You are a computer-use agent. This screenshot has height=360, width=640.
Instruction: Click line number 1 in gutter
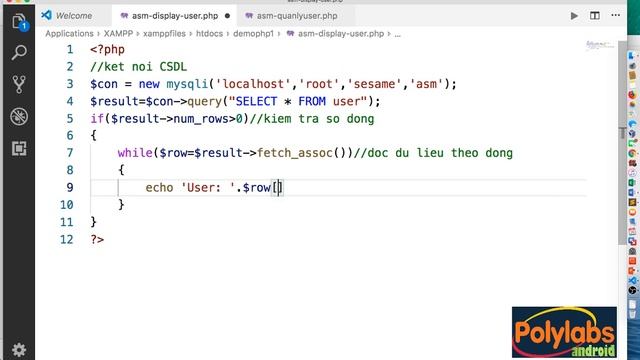click(x=70, y=49)
